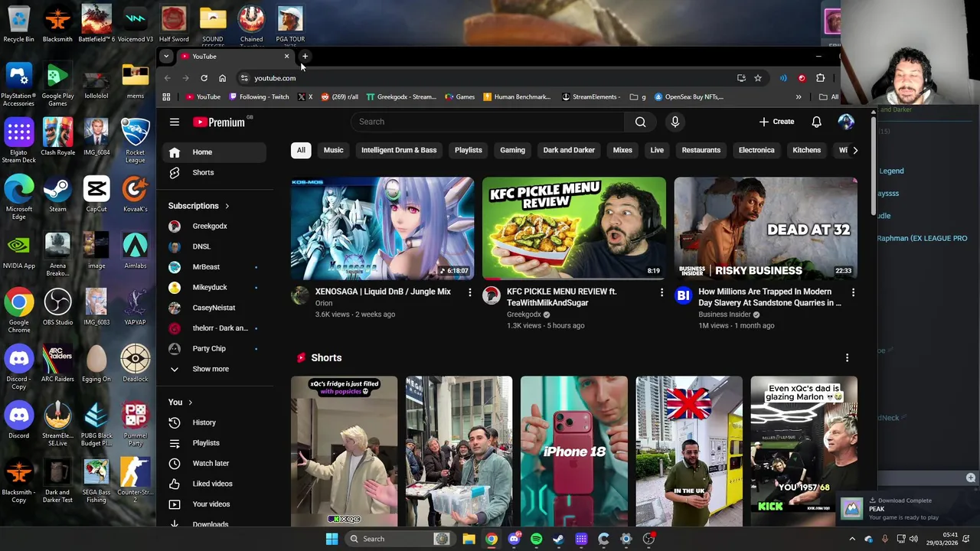Open the 'g' bookmarks folder

click(x=638, y=97)
